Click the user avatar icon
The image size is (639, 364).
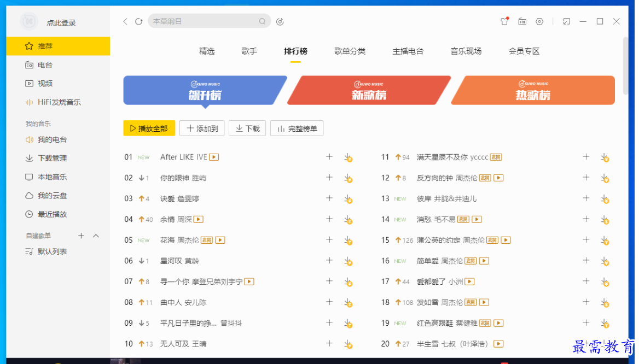29,21
